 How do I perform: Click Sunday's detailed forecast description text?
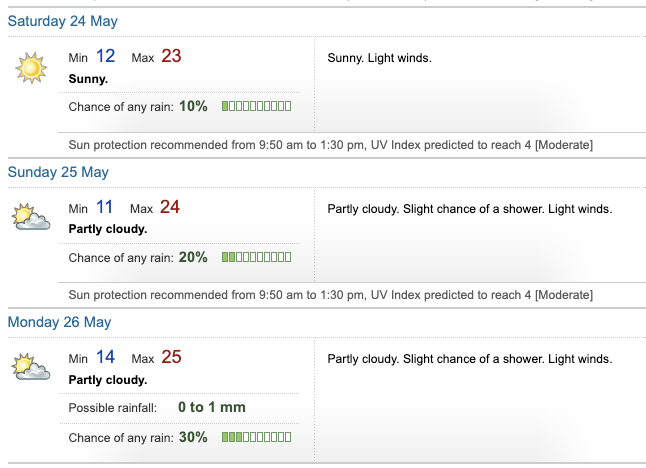coord(469,209)
